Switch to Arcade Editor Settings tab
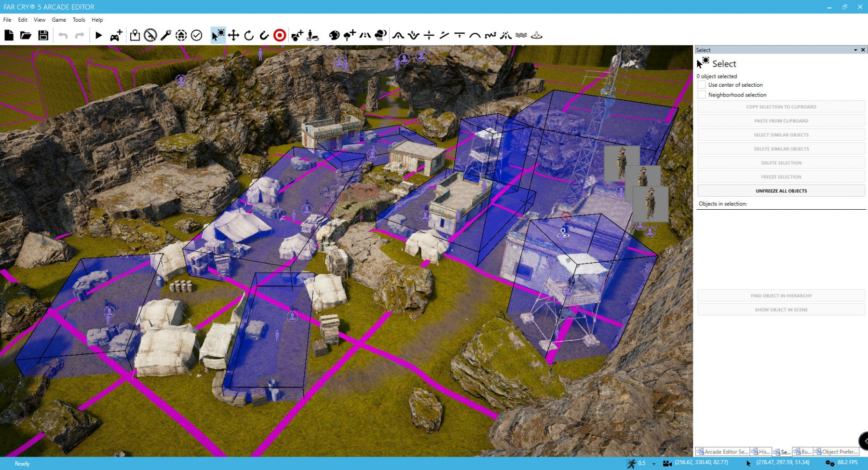Image resolution: width=868 pixels, height=470 pixels. (x=722, y=452)
